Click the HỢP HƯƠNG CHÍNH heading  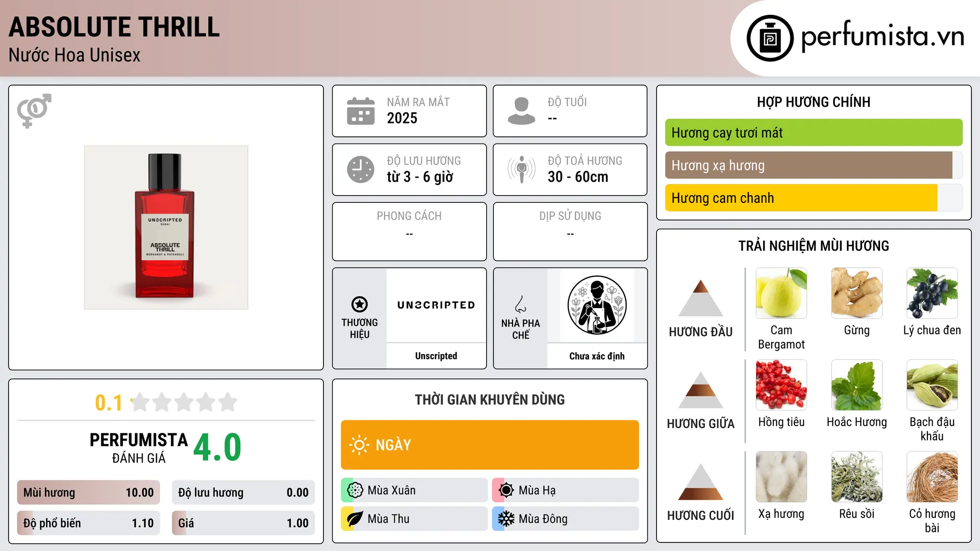814,102
